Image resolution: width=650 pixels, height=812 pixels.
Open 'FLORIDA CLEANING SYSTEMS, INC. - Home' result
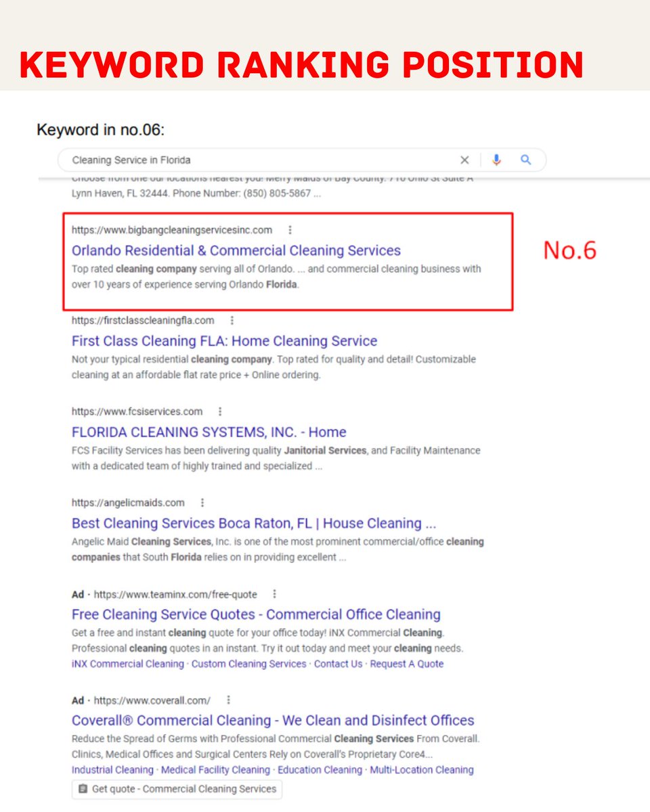[x=209, y=432]
